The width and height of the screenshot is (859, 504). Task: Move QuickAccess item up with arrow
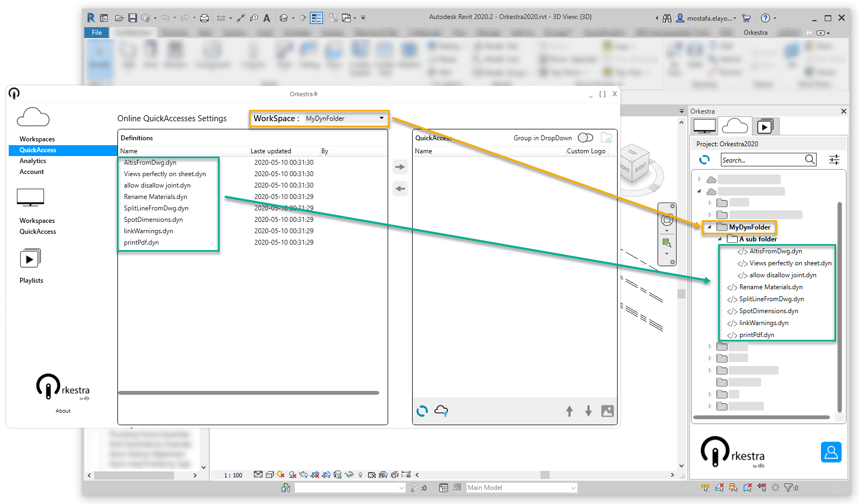[x=569, y=411]
